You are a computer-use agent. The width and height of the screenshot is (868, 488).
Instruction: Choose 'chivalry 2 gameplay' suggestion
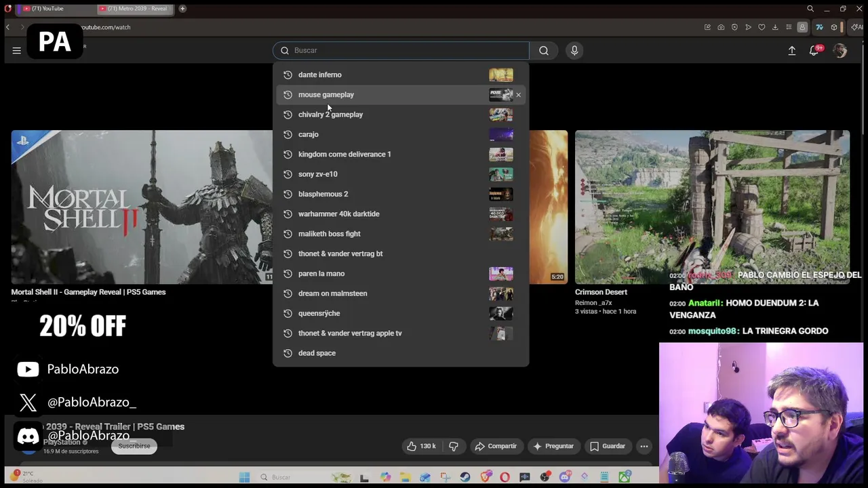(x=401, y=115)
